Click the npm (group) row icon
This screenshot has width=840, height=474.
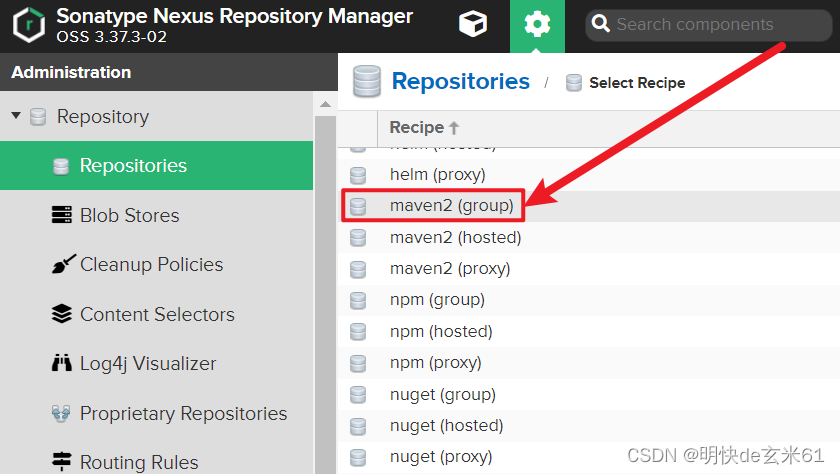click(358, 300)
